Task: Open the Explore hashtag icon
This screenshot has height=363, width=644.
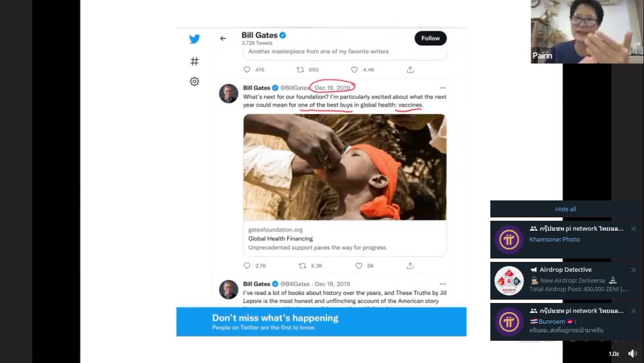Action: click(x=195, y=61)
